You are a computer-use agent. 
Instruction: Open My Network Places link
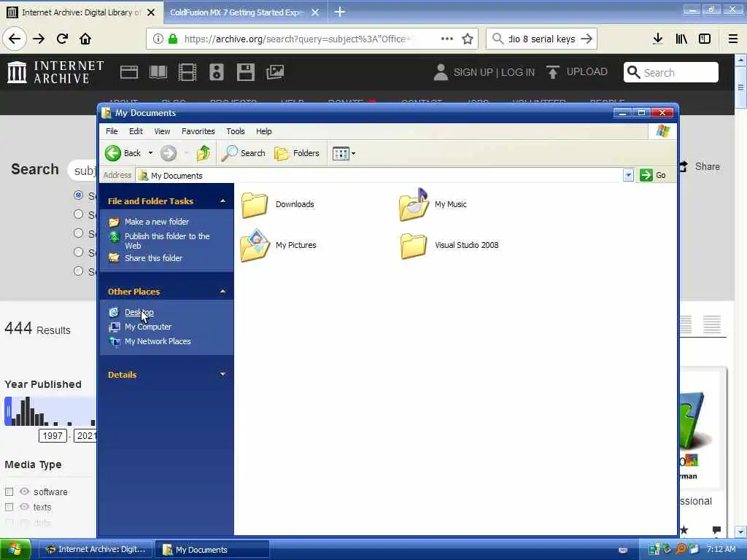pyautogui.click(x=158, y=341)
